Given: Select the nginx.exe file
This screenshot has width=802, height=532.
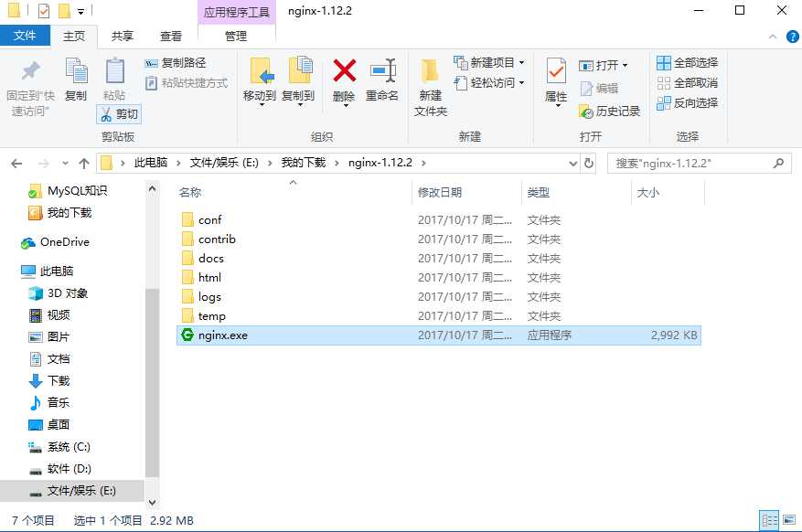Looking at the screenshot, I should click(x=439, y=335).
